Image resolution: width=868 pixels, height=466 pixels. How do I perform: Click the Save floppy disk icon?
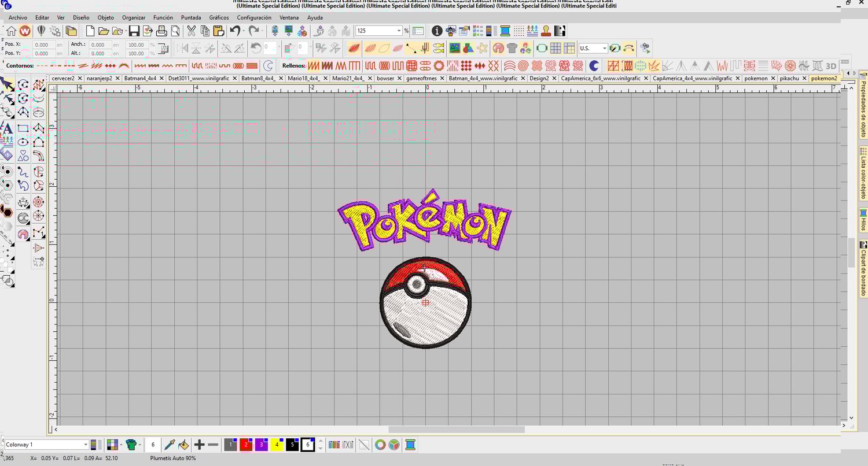pos(134,31)
